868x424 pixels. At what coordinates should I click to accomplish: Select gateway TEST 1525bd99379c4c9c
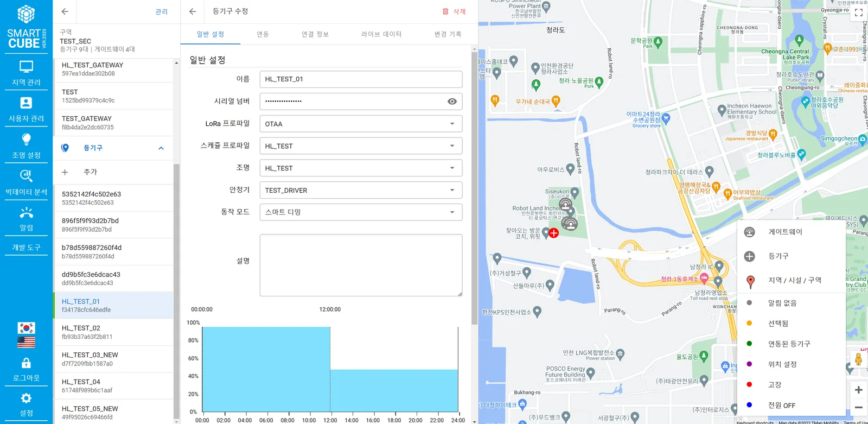113,96
